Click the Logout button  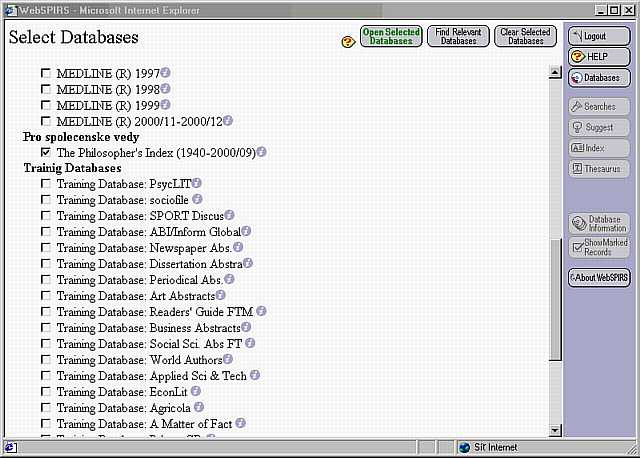[x=599, y=36]
